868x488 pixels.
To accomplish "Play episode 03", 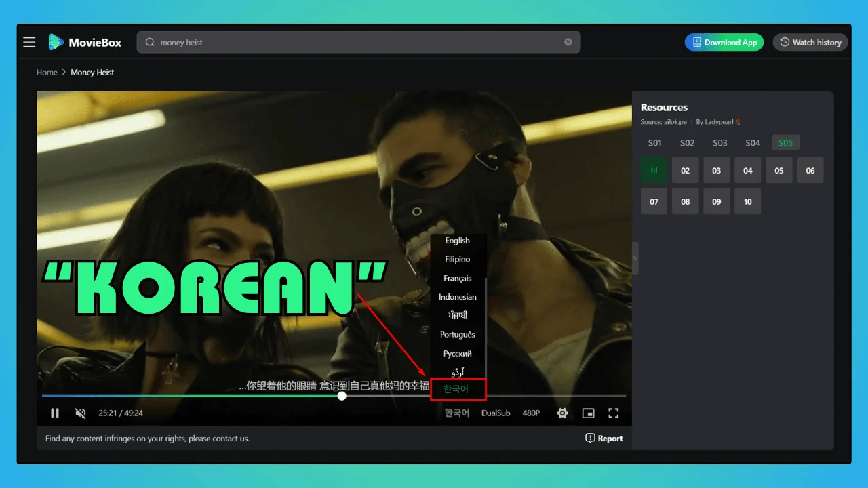I will tap(716, 170).
